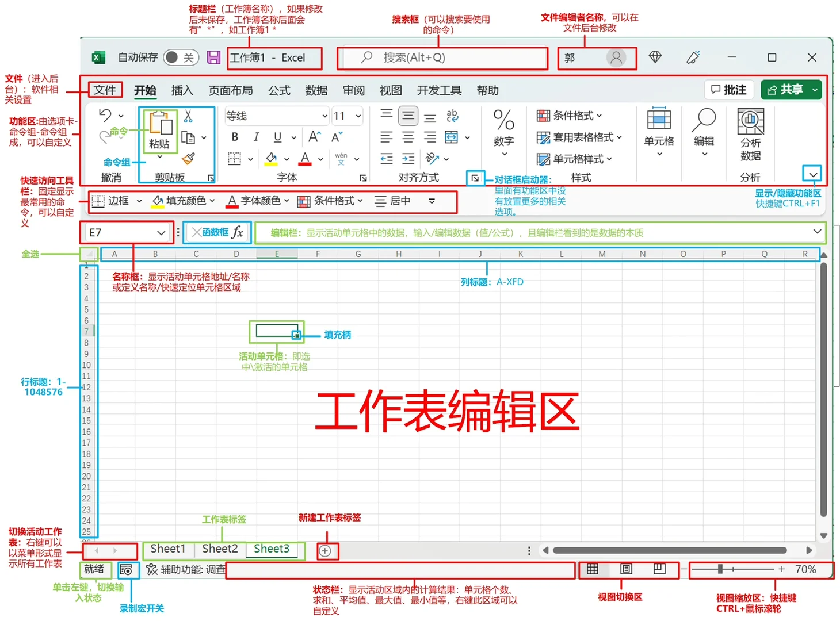
Task: Switch to page layout view icon
Action: tap(625, 570)
